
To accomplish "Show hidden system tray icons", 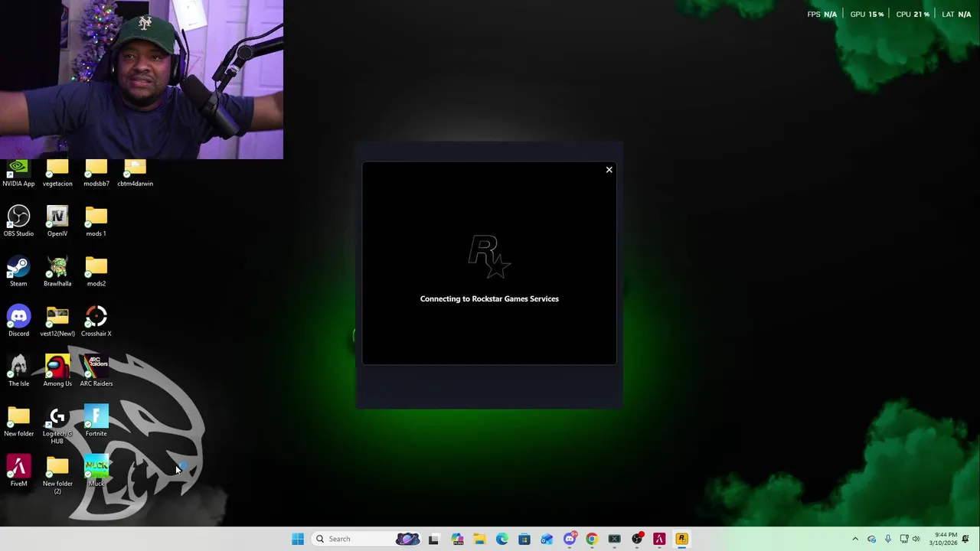I will coord(855,539).
